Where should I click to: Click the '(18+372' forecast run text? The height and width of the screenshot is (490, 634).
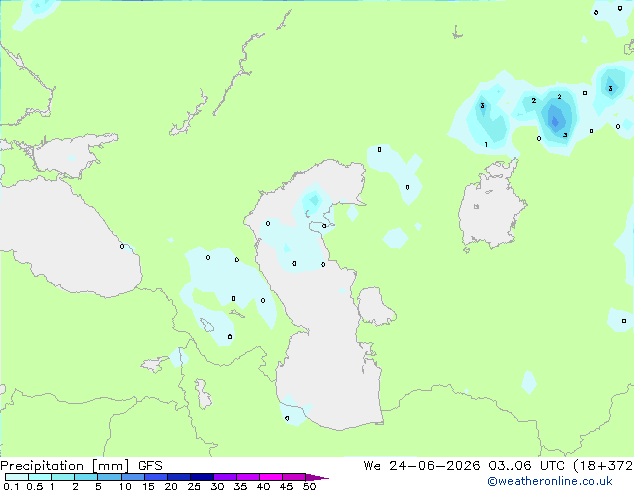tap(603, 466)
